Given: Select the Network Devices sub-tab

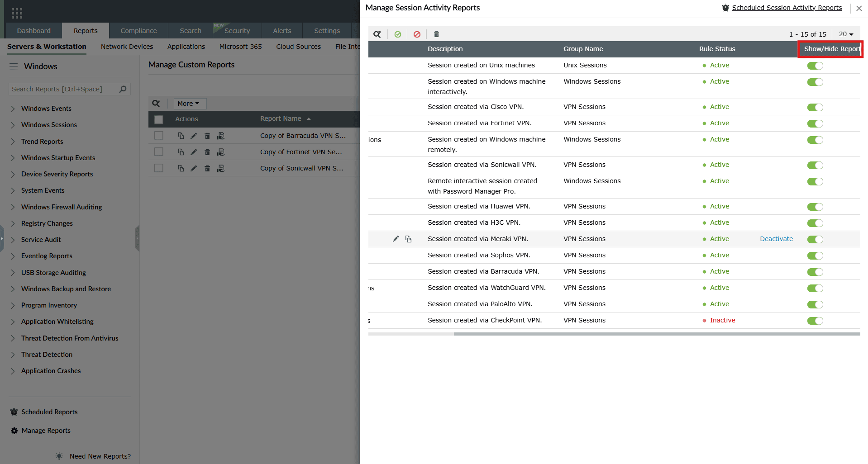Looking at the screenshot, I should (x=127, y=47).
